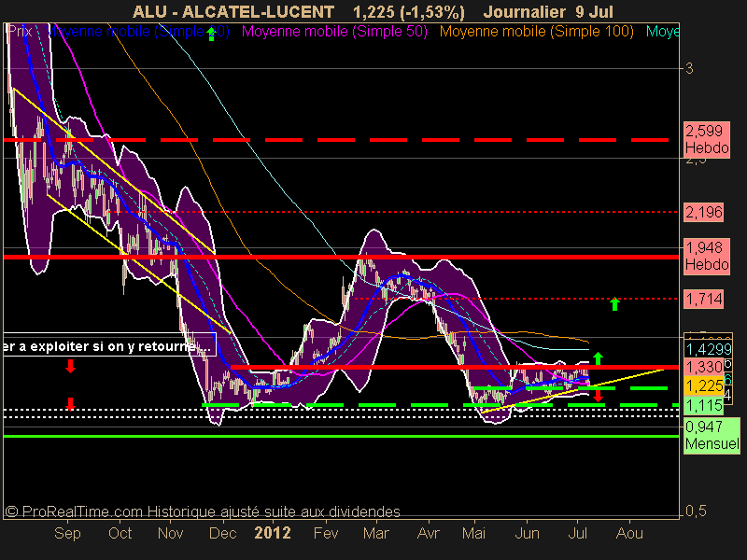Image resolution: width=747 pixels, height=560 pixels.
Task: Select the 'Moyenne mobile (Simple 20)' legend entry
Action: click(x=136, y=32)
